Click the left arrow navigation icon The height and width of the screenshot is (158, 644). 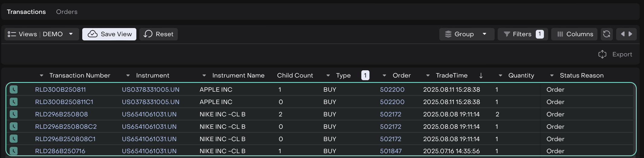(x=623, y=34)
